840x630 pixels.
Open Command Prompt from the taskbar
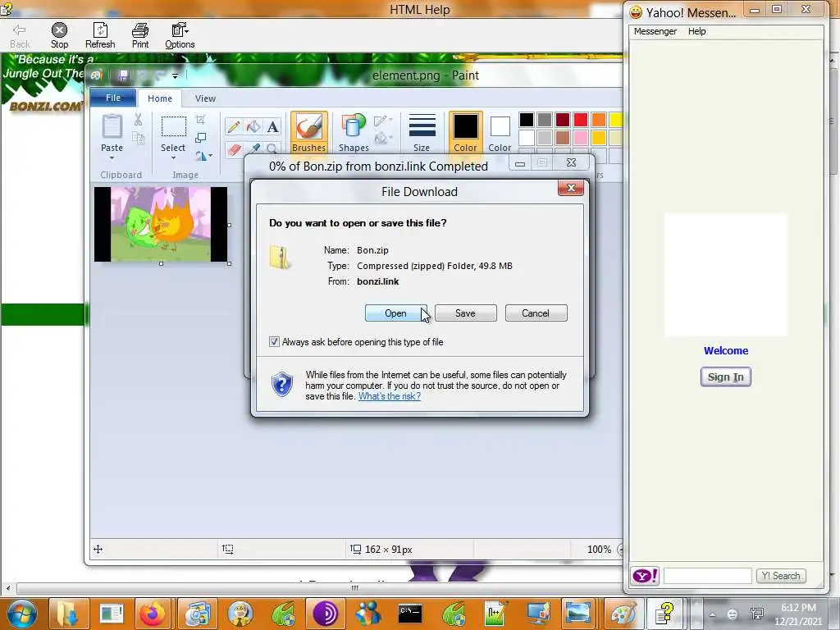[410, 614]
